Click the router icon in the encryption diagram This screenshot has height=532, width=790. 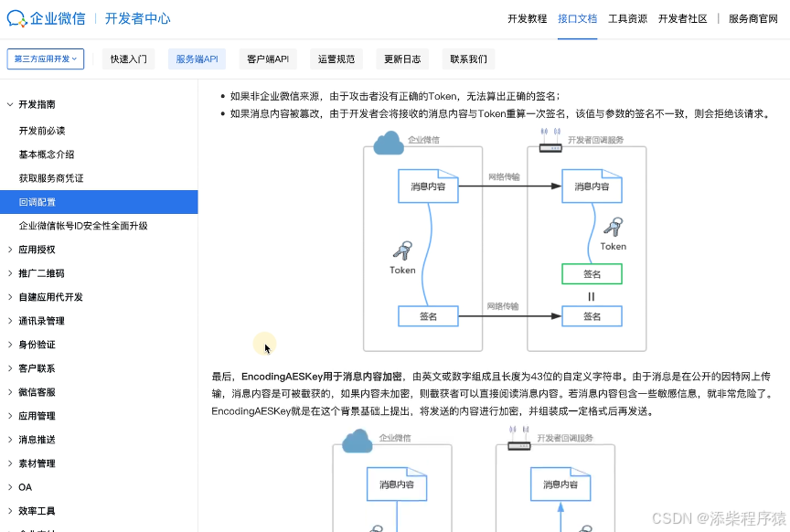(x=519, y=438)
